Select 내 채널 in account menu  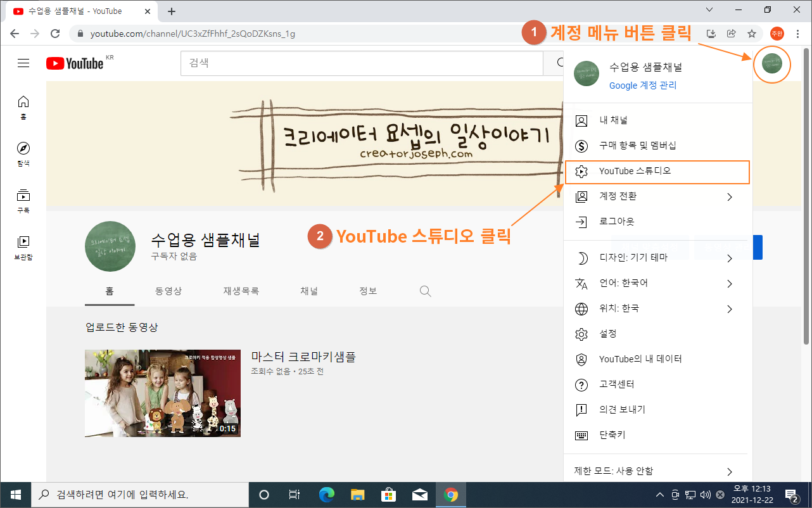[658, 120]
